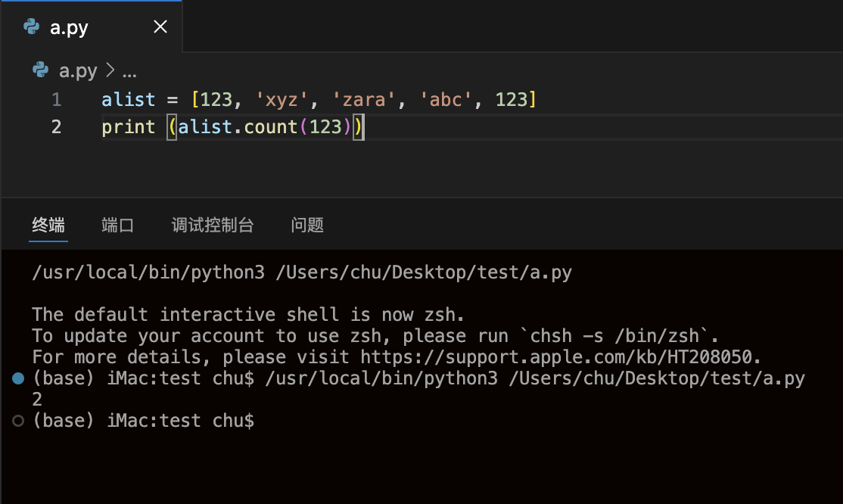The width and height of the screenshot is (843, 504).
Task: Switch to the 终端 panel tab
Action: (x=48, y=225)
